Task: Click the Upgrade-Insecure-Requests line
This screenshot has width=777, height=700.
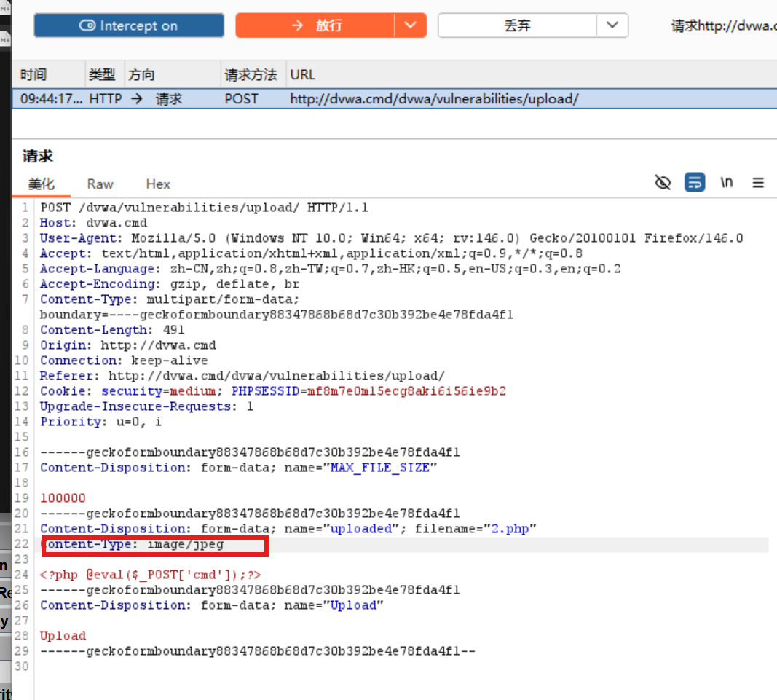Action: [146, 406]
